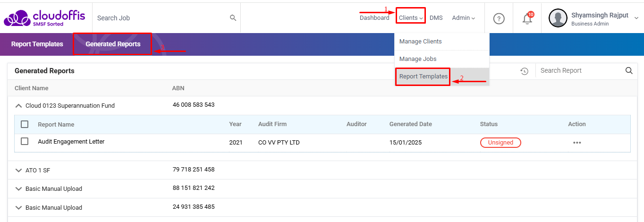Image resolution: width=644 pixels, height=222 pixels.
Task: Click the history clock icon
Action: tap(524, 71)
